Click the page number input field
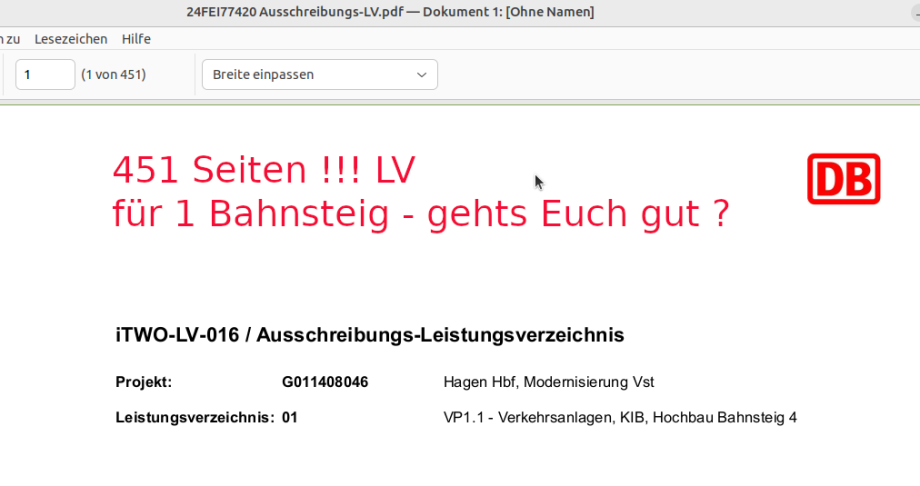This screenshot has height=486, width=920. click(45, 75)
